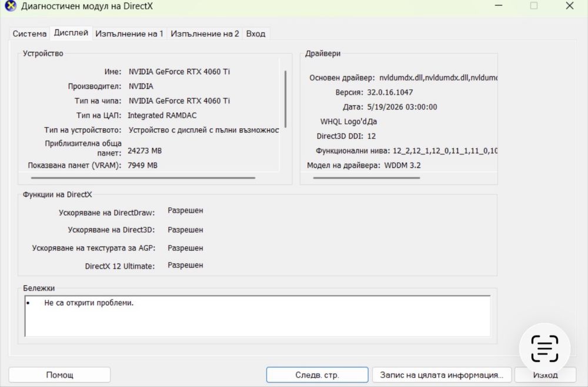This screenshot has width=588, height=387.
Task: Click the nvldumdx.dll main driver value
Action: tap(438, 78)
